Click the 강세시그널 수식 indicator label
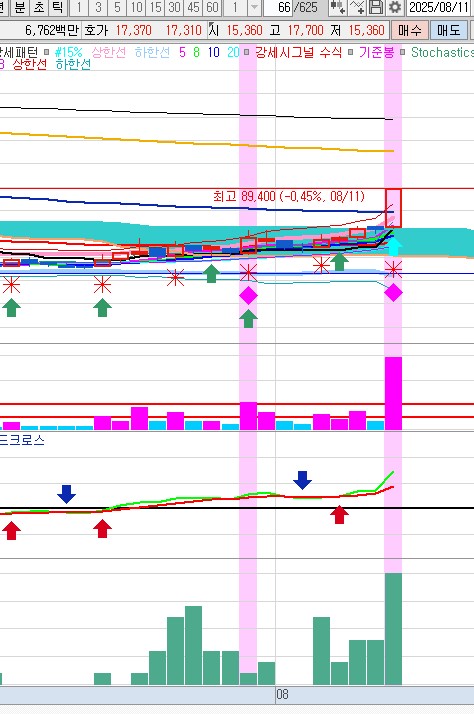This screenshot has width=474, height=714. [298, 52]
